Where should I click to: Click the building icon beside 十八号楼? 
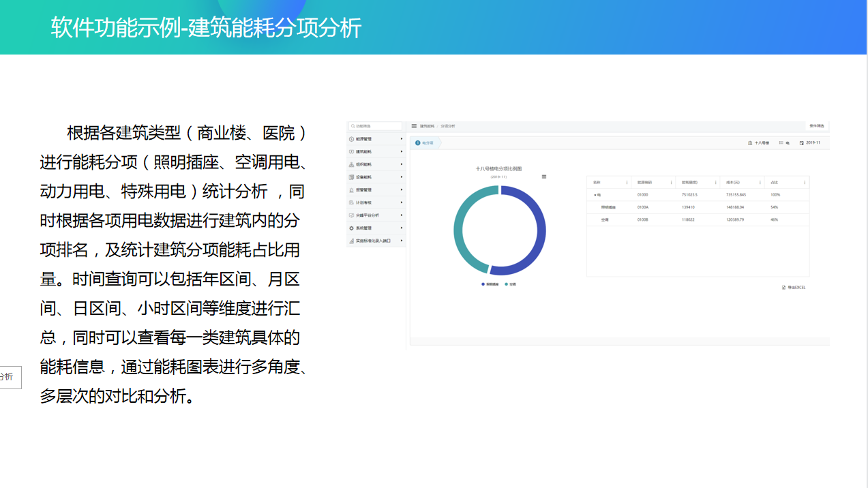(750, 143)
